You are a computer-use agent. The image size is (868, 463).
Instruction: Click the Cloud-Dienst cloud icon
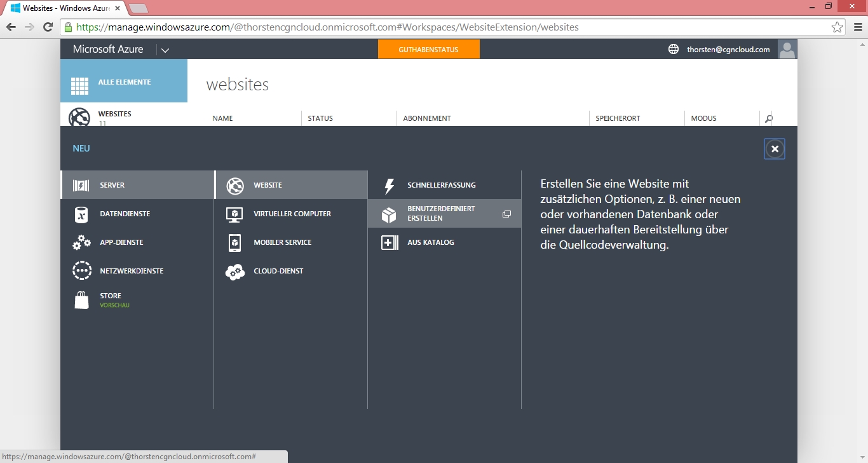coord(234,272)
